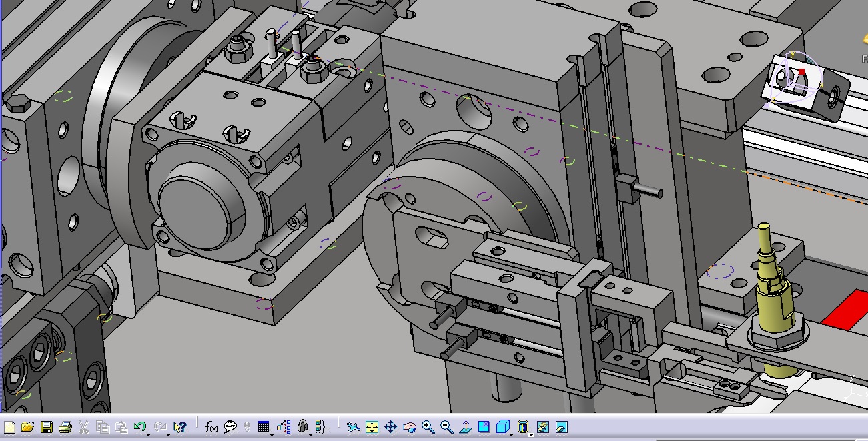Image resolution: width=868 pixels, height=441 pixels.
Task: Expand the Redo history dropdown arrow
Action: click(x=167, y=435)
